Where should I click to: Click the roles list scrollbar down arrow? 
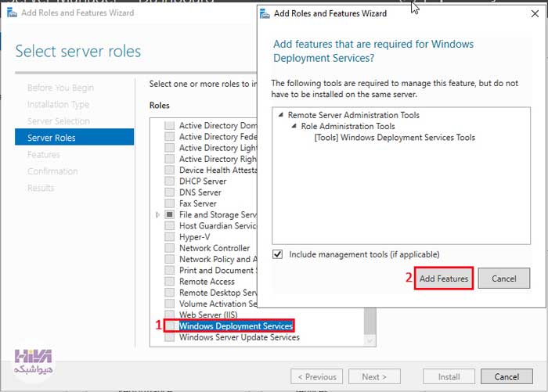[x=370, y=340]
